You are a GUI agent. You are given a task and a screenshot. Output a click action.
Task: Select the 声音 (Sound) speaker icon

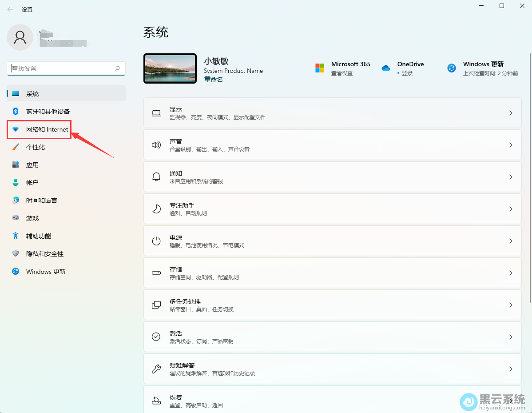(x=156, y=144)
